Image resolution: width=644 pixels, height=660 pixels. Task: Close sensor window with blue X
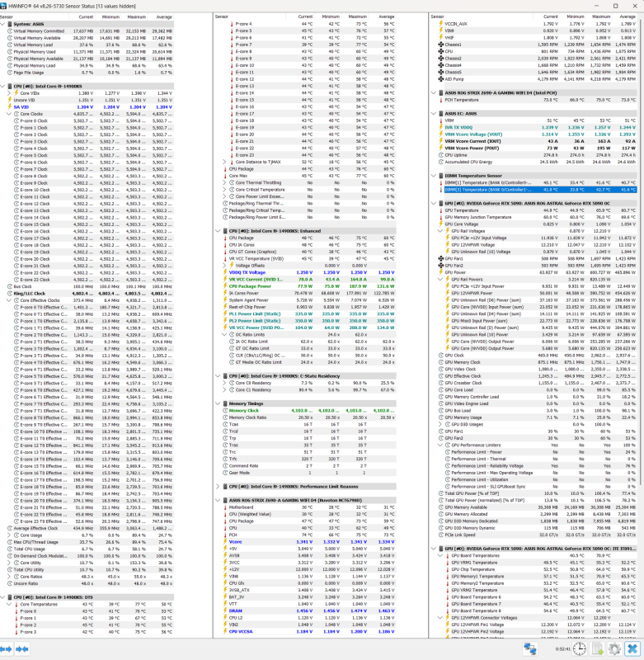coord(632,649)
